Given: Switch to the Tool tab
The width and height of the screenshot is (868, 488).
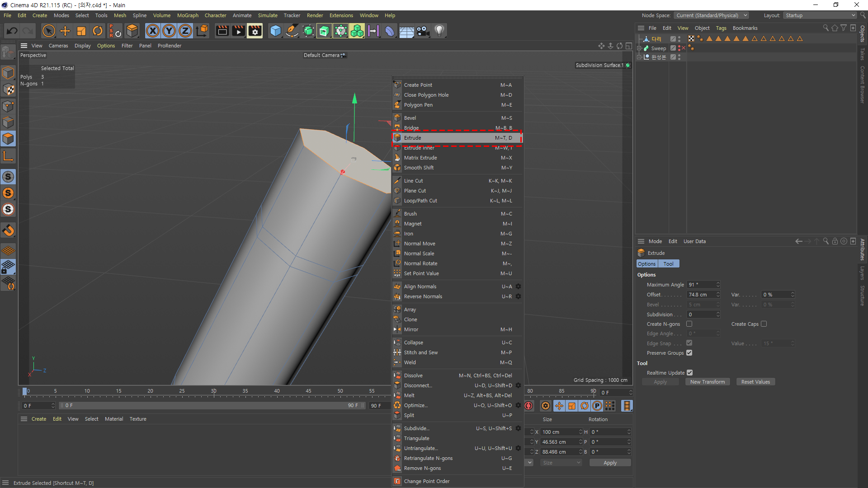Looking at the screenshot, I should pyautogui.click(x=668, y=264).
